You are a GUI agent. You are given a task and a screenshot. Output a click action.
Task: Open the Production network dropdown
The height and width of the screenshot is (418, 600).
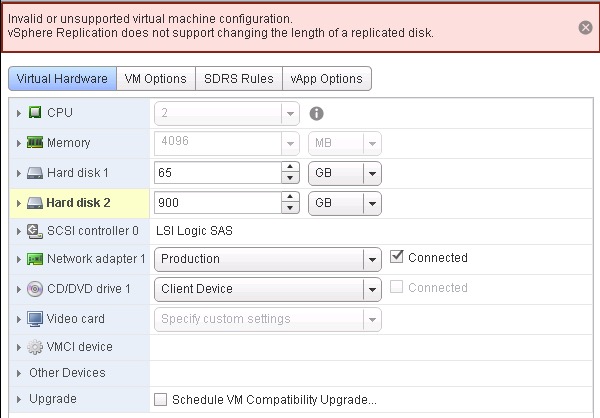(x=371, y=259)
